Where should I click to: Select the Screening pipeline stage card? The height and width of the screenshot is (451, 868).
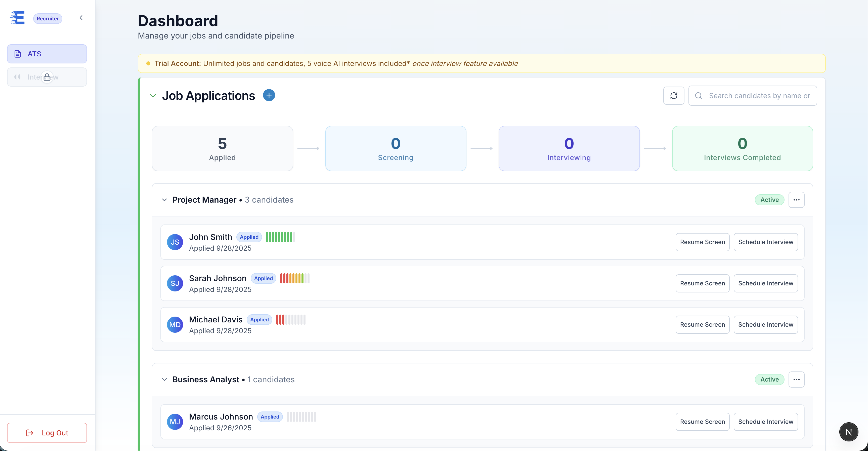coord(395,148)
